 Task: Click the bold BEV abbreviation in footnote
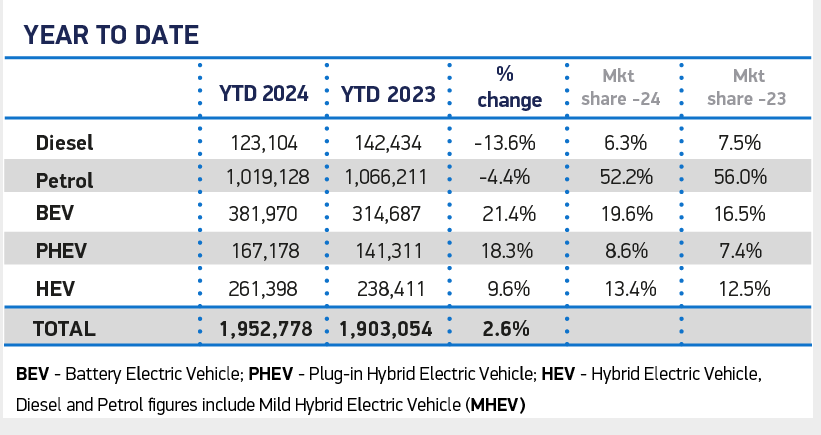click(32, 374)
